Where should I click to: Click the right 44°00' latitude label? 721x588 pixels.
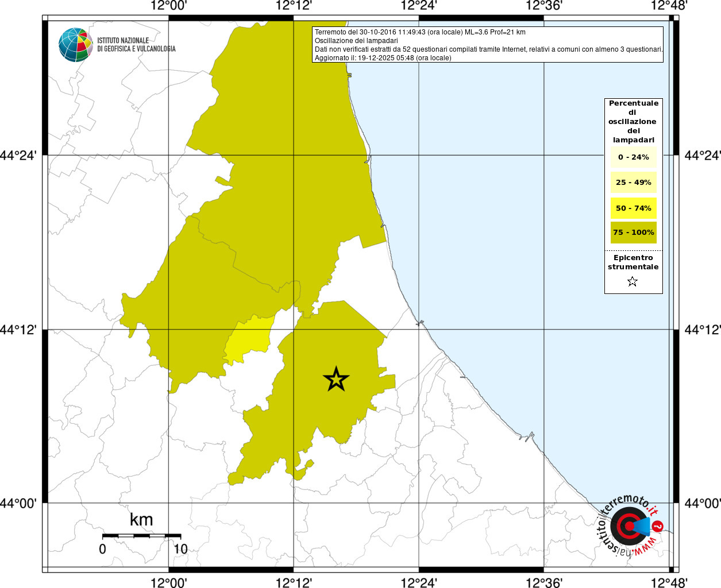(701, 504)
